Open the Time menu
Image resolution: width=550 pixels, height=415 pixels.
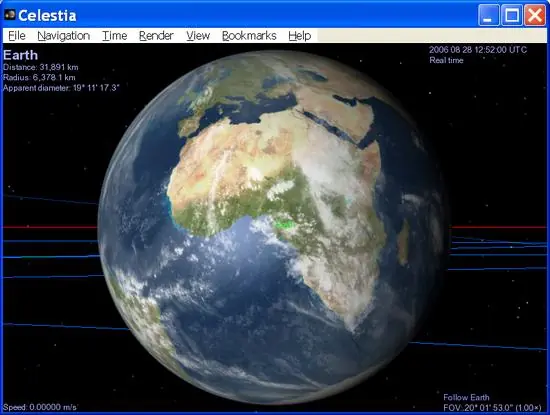click(x=114, y=36)
